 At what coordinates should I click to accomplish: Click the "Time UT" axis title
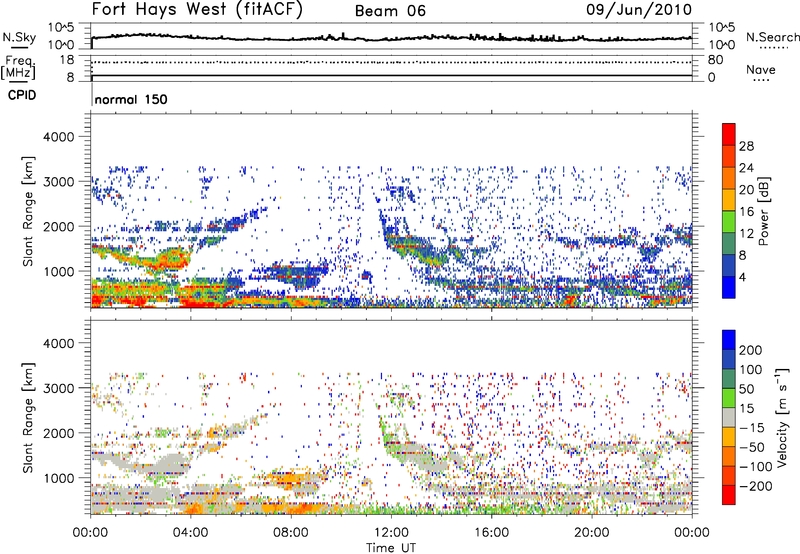pos(391,548)
